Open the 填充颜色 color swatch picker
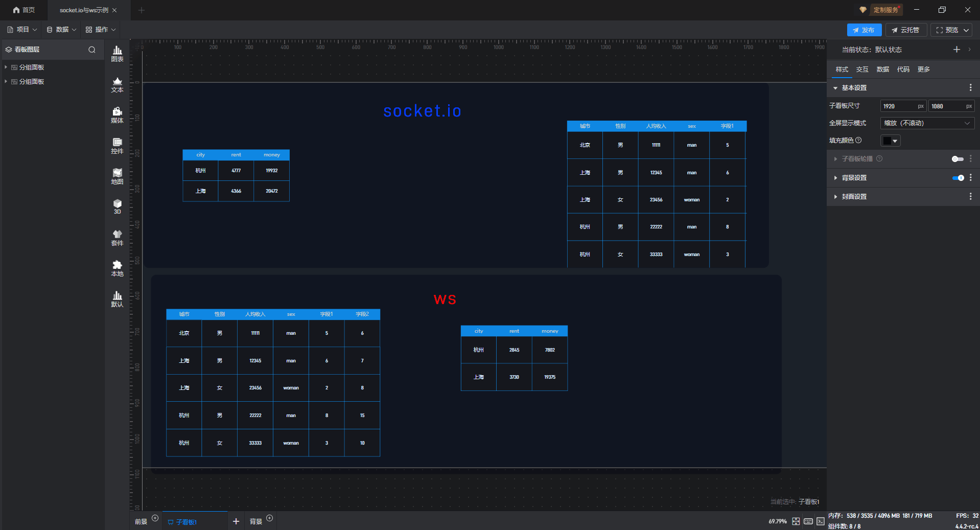The height and width of the screenshot is (530, 980). (890, 141)
